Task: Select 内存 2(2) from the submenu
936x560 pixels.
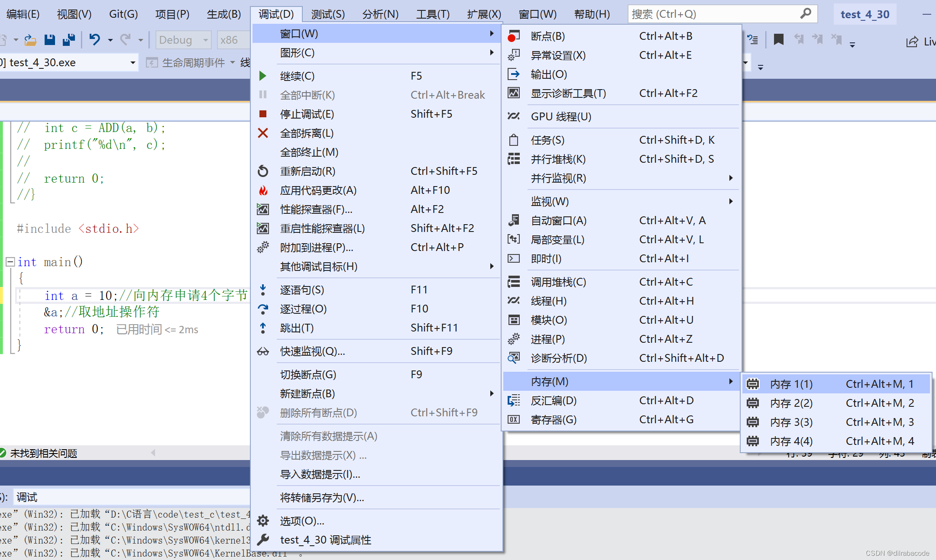Action: [x=836, y=403]
